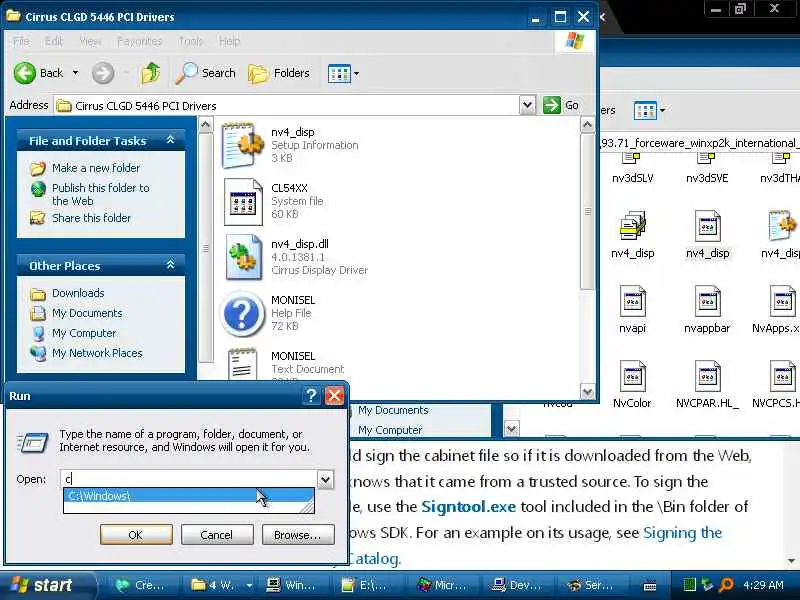Select nvappbar file in forceware window
Image resolution: width=800 pixels, height=600 pixels.
707,310
